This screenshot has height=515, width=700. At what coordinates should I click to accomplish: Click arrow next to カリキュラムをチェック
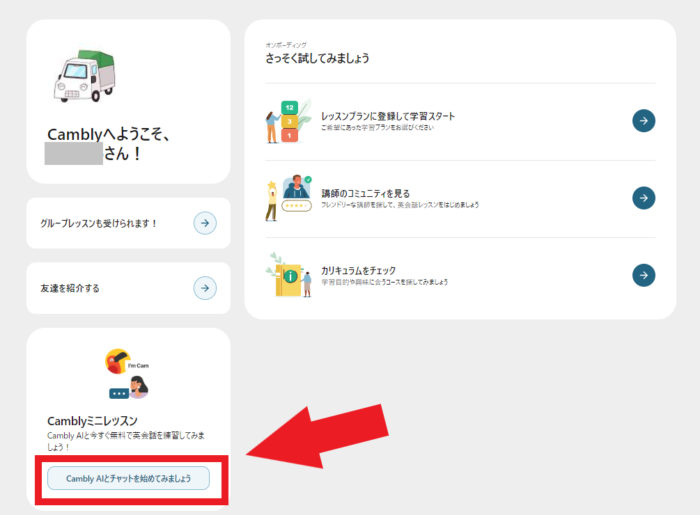pyautogui.click(x=643, y=275)
